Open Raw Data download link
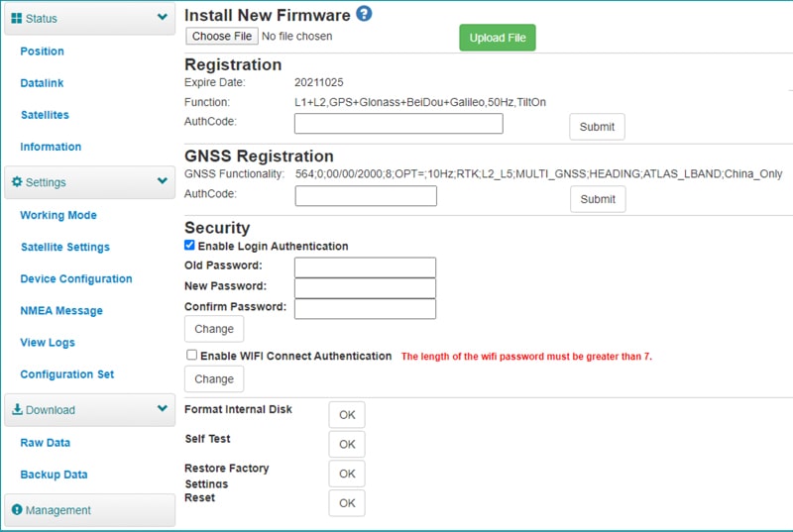The image size is (793, 532). pyautogui.click(x=46, y=443)
